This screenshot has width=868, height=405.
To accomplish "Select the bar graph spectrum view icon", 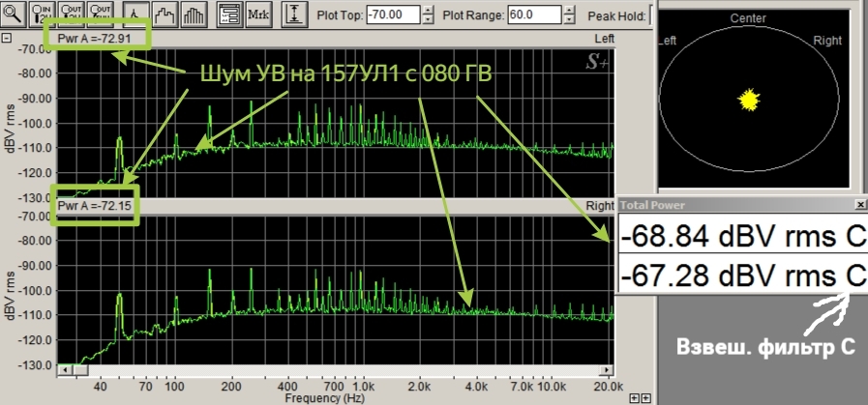I will pyautogui.click(x=194, y=14).
